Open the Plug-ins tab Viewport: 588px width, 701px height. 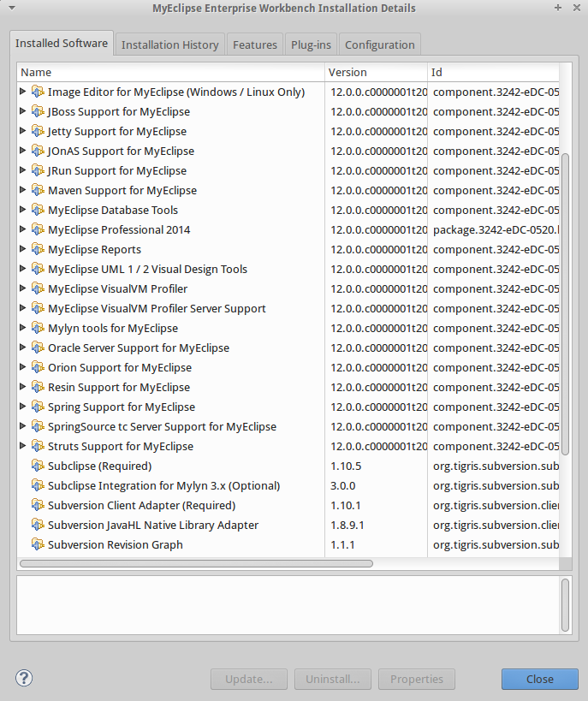311,45
